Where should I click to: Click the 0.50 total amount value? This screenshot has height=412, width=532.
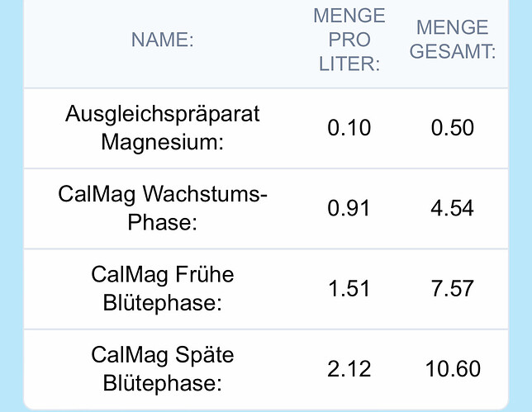[453, 128]
